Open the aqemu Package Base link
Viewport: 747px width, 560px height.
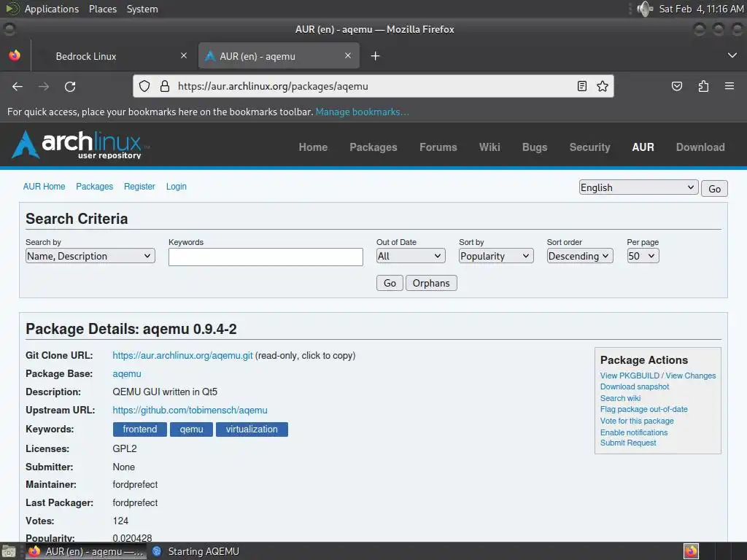[127, 374]
